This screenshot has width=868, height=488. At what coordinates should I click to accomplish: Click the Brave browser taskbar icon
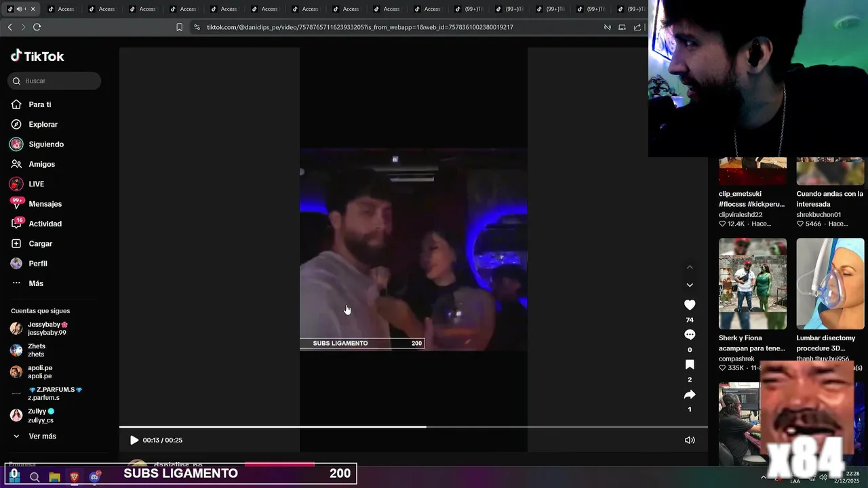pos(74,477)
